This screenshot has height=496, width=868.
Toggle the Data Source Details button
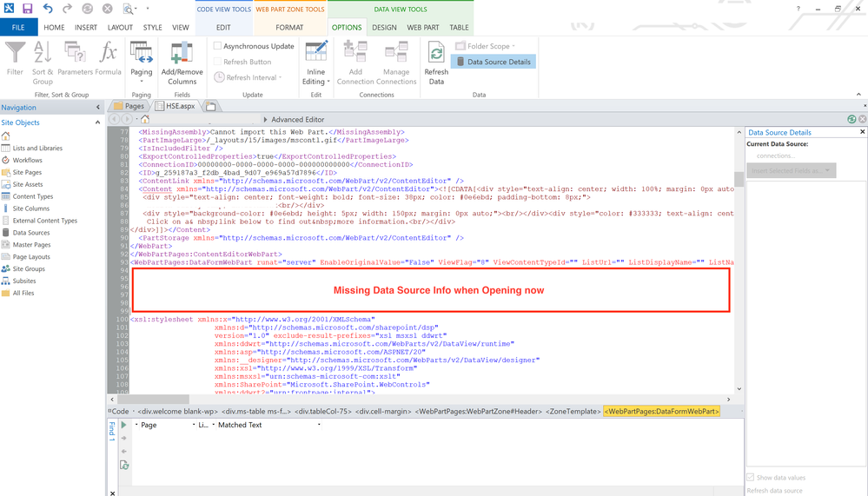click(494, 62)
